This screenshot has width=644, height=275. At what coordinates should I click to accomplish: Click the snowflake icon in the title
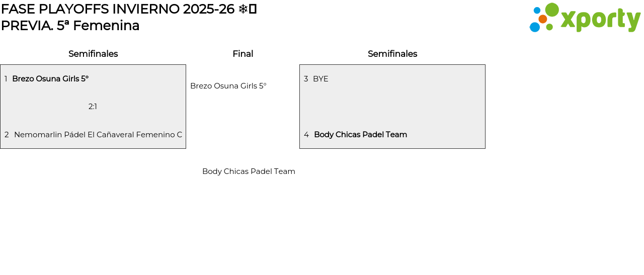click(243, 9)
